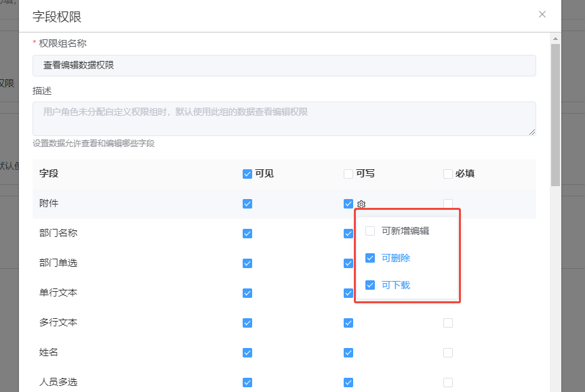This screenshot has width=585, height=392.
Task: Enable the 可新增编辑 checkbox in the popup
Action: click(x=370, y=231)
